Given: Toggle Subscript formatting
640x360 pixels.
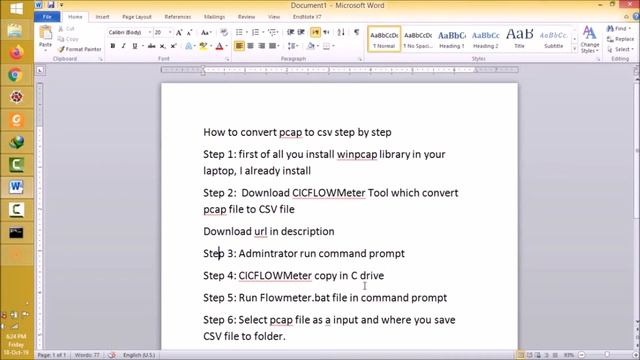Looking at the screenshot, I should click(x=162, y=46).
